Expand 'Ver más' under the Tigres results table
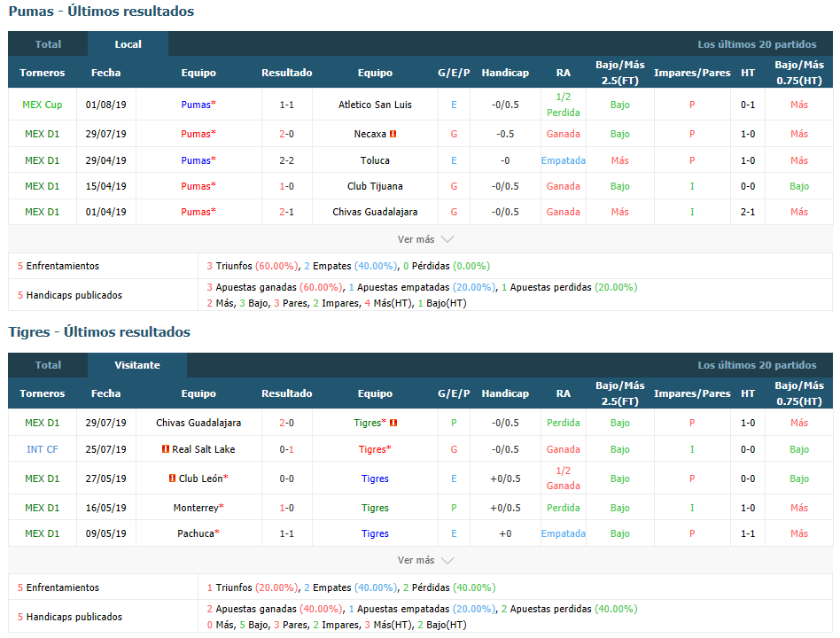 (x=425, y=560)
